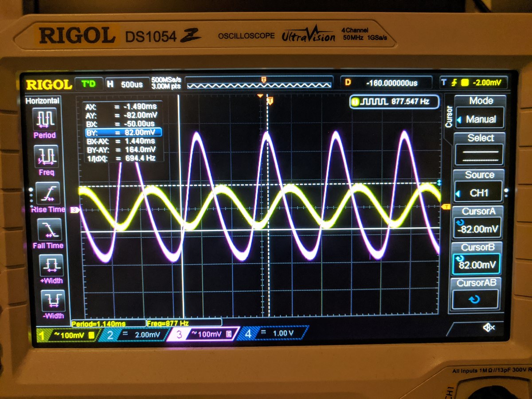
Task: Click the highlighted BY 82.00mV row
Action: click(123, 132)
